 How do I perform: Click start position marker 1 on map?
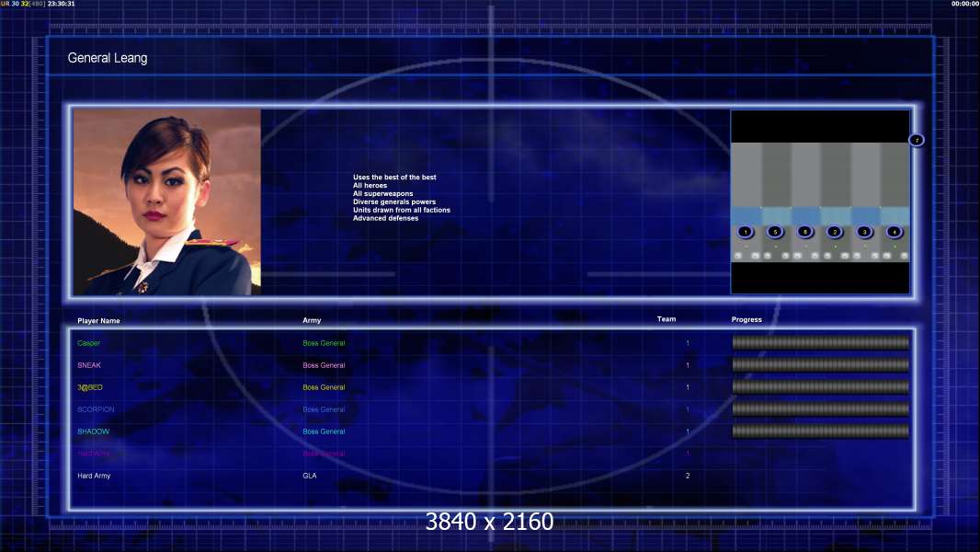[x=745, y=232]
